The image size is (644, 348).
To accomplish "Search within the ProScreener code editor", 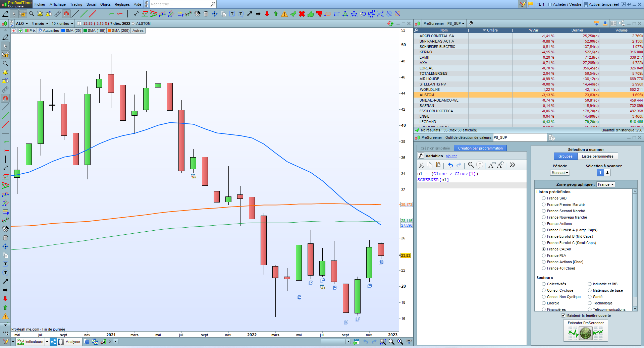I will coord(471,165).
